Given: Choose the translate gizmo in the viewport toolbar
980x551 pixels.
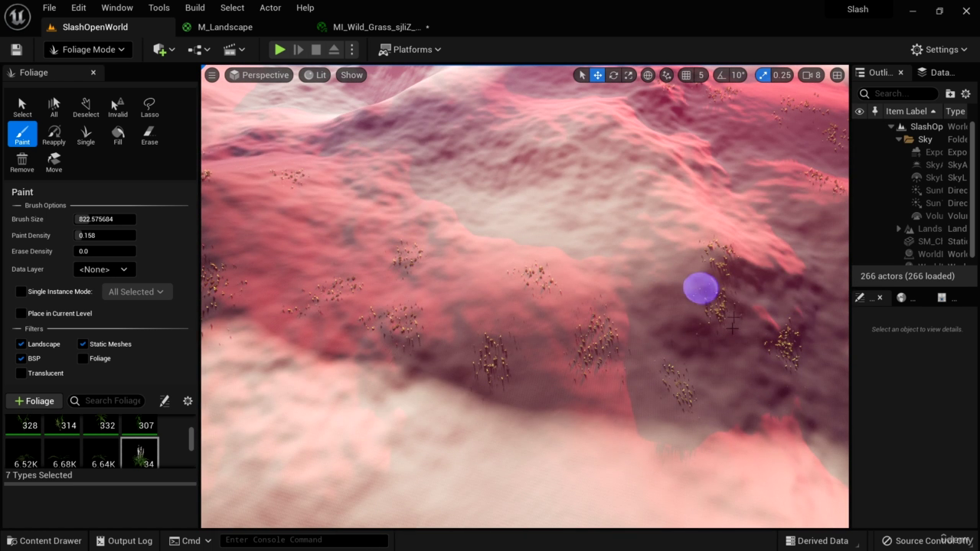Looking at the screenshot, I should (x=597, y=75).
